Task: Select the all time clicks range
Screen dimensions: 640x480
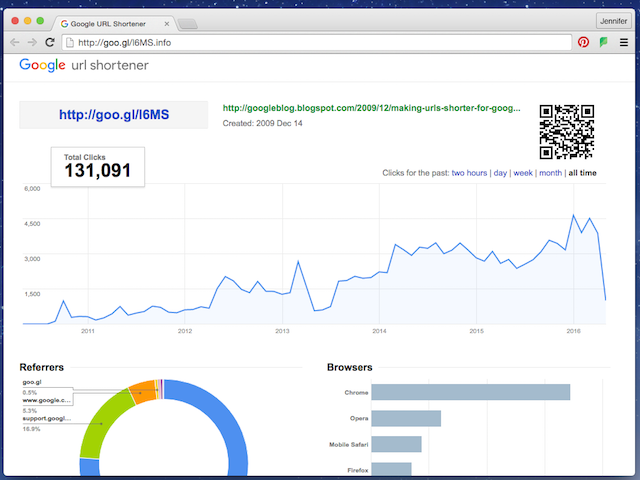Action: click(582, 173)
